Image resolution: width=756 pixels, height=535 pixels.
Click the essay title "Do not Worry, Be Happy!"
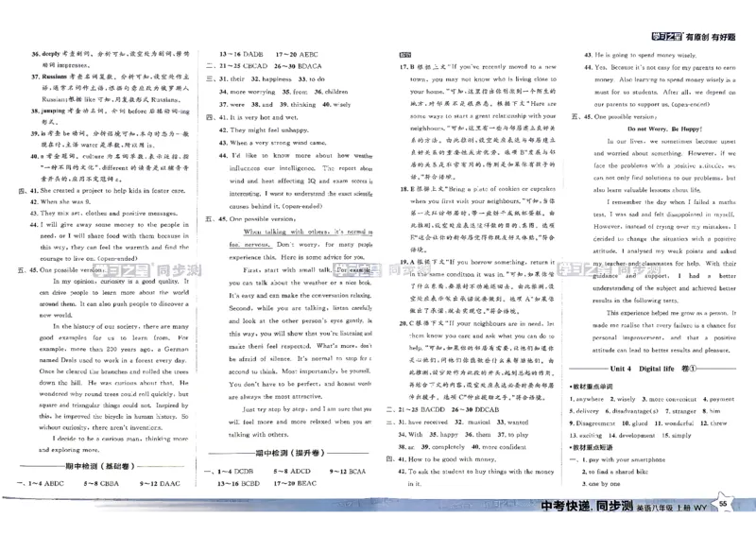664,129
